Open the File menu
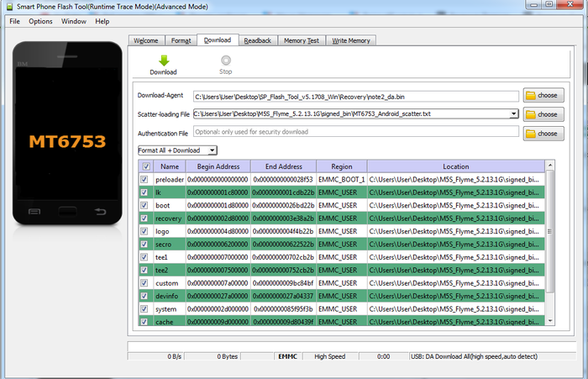 14,21
